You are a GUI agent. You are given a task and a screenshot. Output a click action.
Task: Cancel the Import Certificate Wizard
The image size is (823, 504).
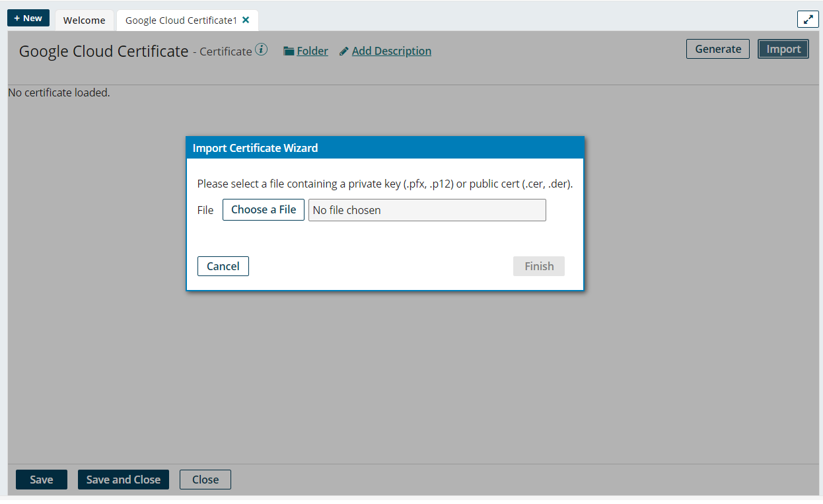(223, 266)
